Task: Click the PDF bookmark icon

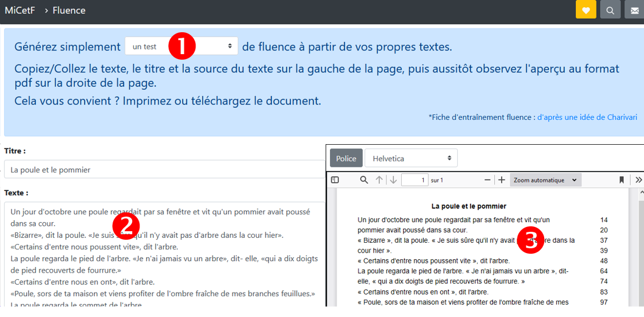Action: click(x=621, y=180)
